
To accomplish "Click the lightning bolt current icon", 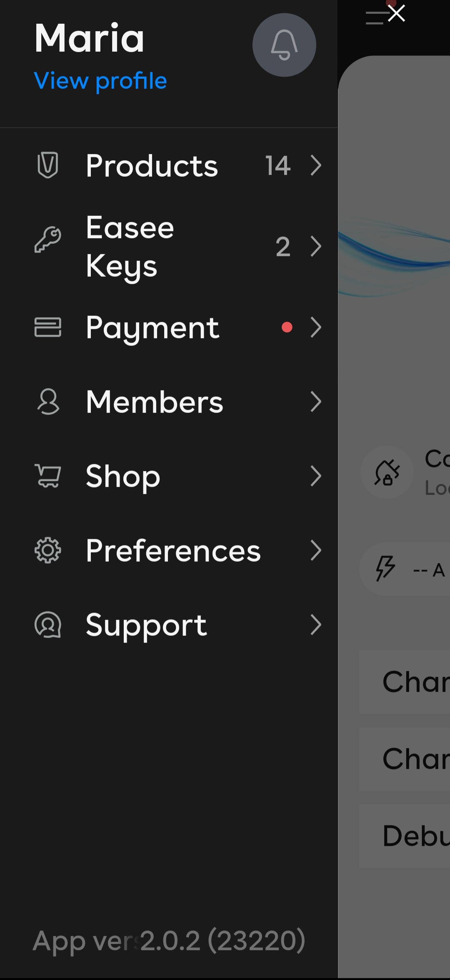I will (x=385, y=568).
